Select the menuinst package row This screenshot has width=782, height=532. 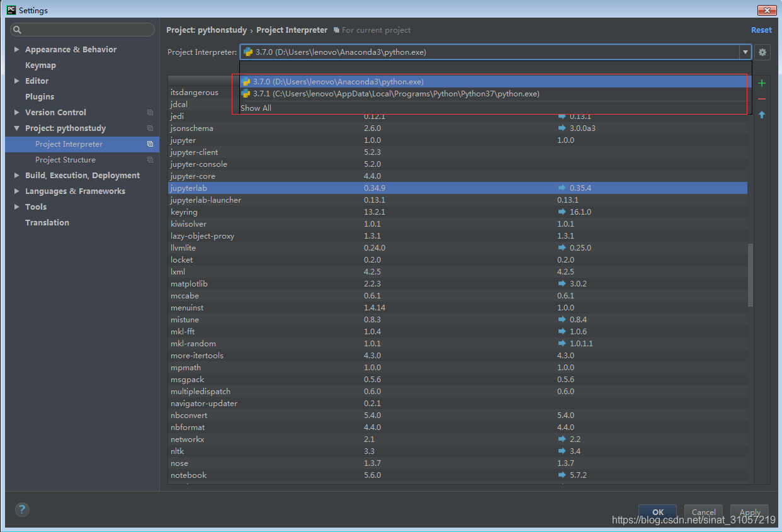[x=458, y=308]
